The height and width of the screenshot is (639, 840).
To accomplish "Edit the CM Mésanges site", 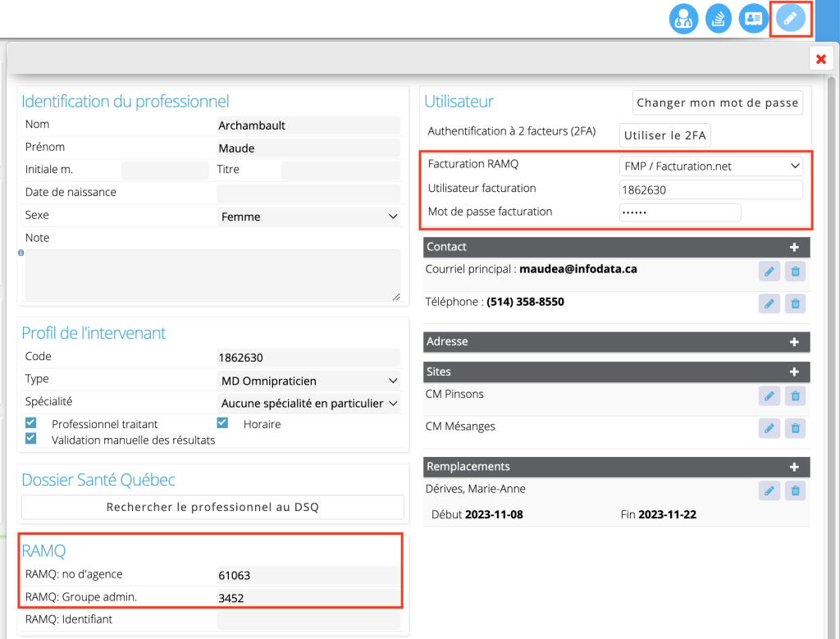I will point(769,428).
